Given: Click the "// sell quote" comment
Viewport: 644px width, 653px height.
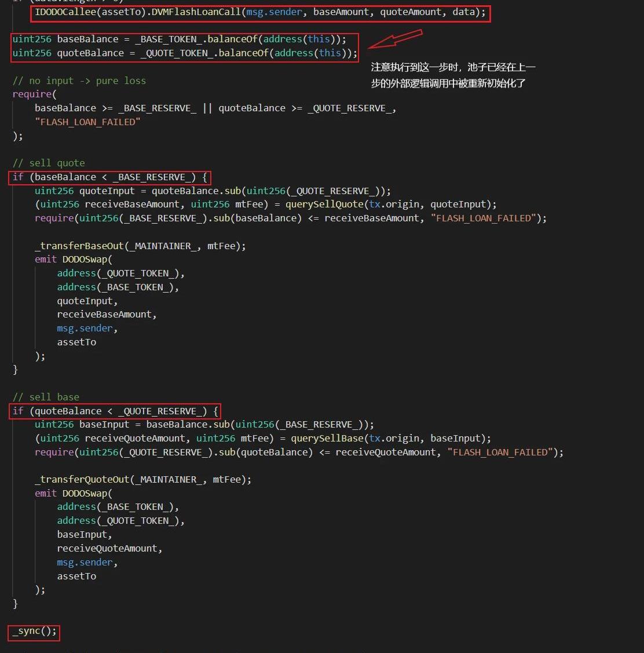Looking at the screenshot, I should pos(49,163).
